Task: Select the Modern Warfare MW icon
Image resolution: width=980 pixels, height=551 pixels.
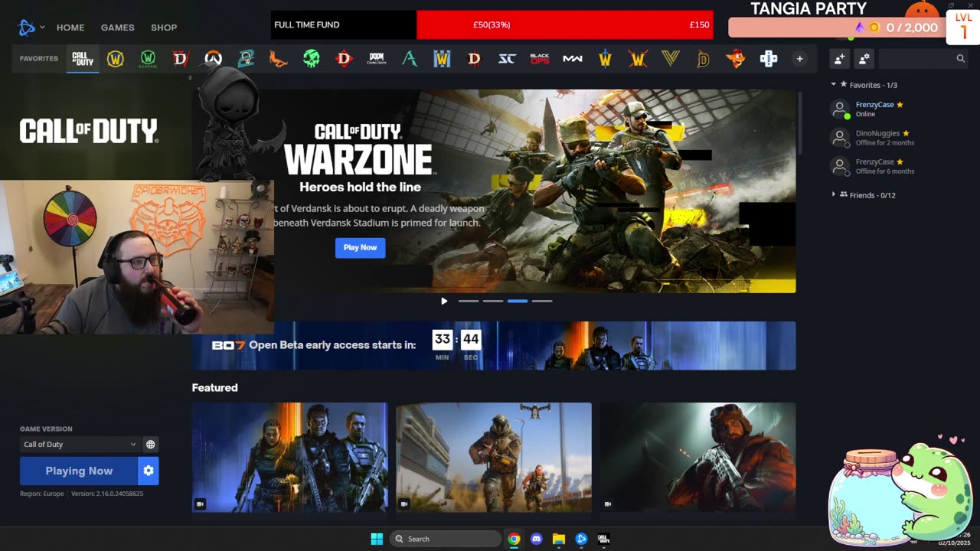Action: tap(573, 59)
